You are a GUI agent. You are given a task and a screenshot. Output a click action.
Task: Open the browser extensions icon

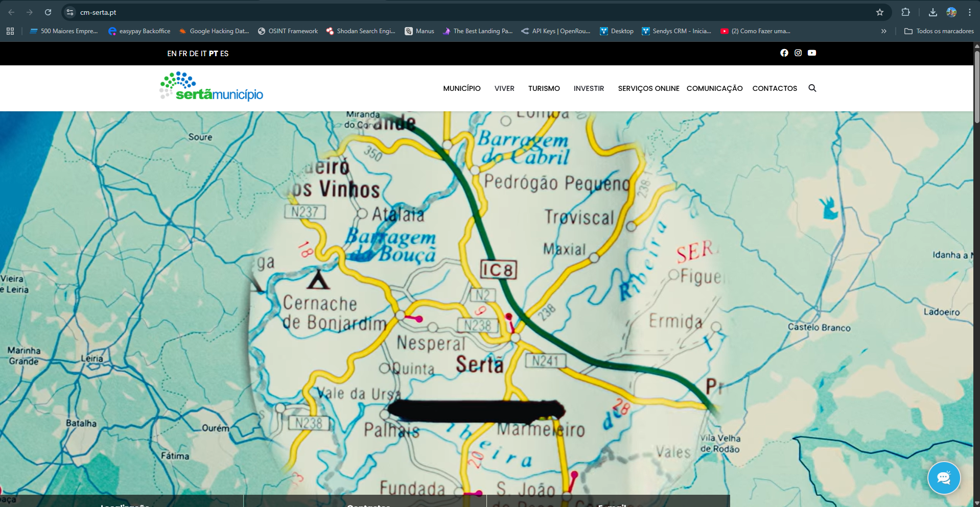905,12
